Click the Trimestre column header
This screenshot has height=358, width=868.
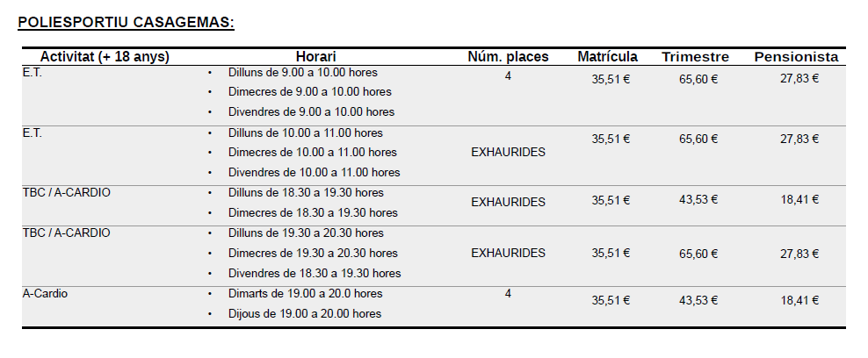click(x=695, y=57)
